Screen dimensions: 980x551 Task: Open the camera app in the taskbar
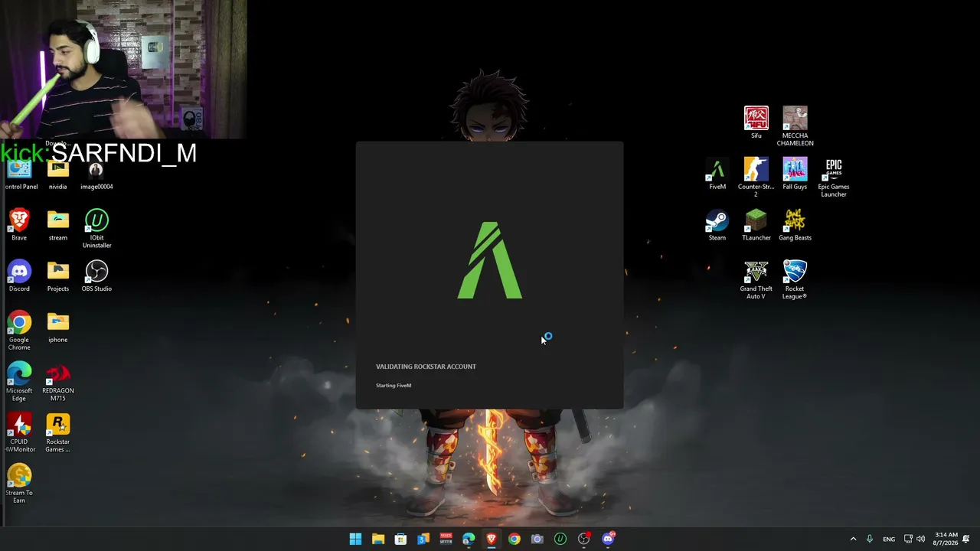coord(537,539)
